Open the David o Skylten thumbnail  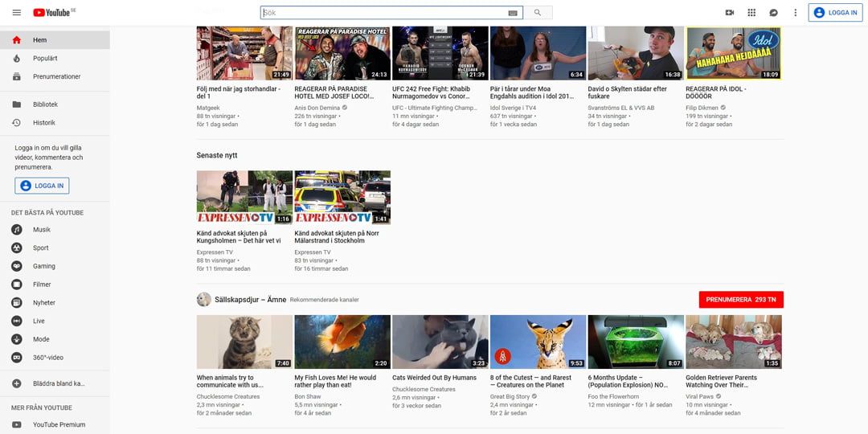(636, 53)
